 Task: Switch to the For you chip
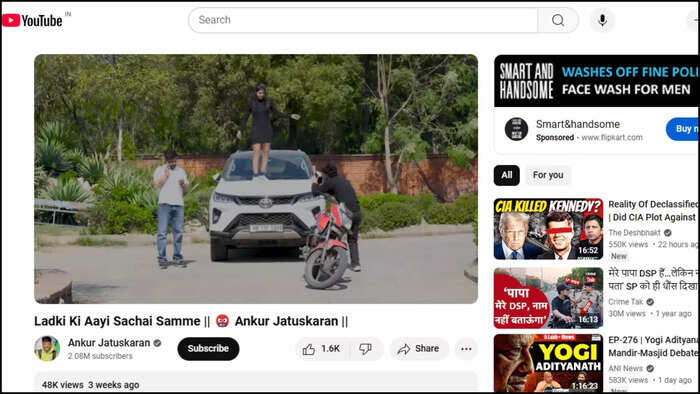tap(548, 175)
